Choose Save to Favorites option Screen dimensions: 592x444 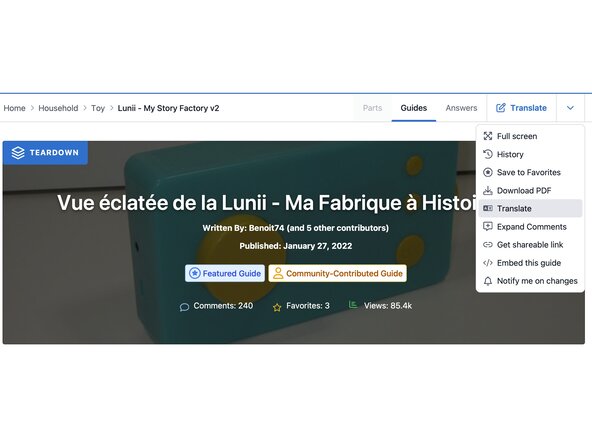click(530, 172)
